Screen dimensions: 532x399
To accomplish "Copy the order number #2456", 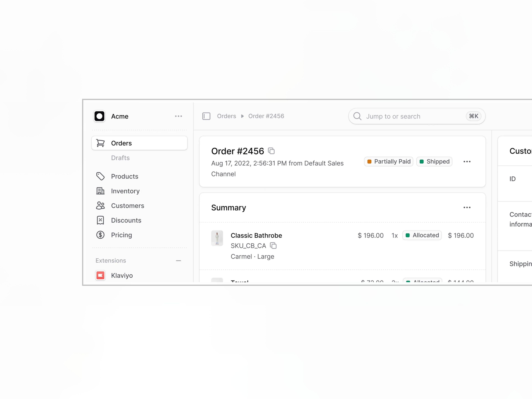I will [x=271, y=151].
